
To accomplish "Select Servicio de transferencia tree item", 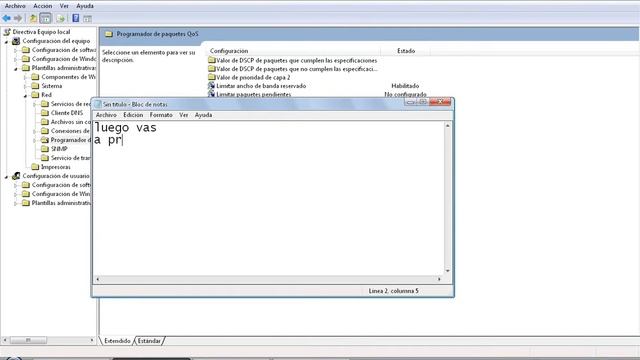I will click(x=71, y=158).
